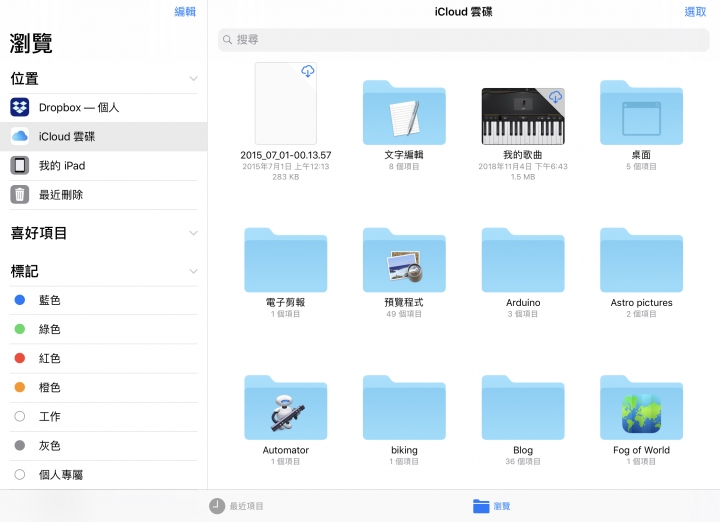
Task: Open the Astro pictures folder
Action: coord(641,260)
